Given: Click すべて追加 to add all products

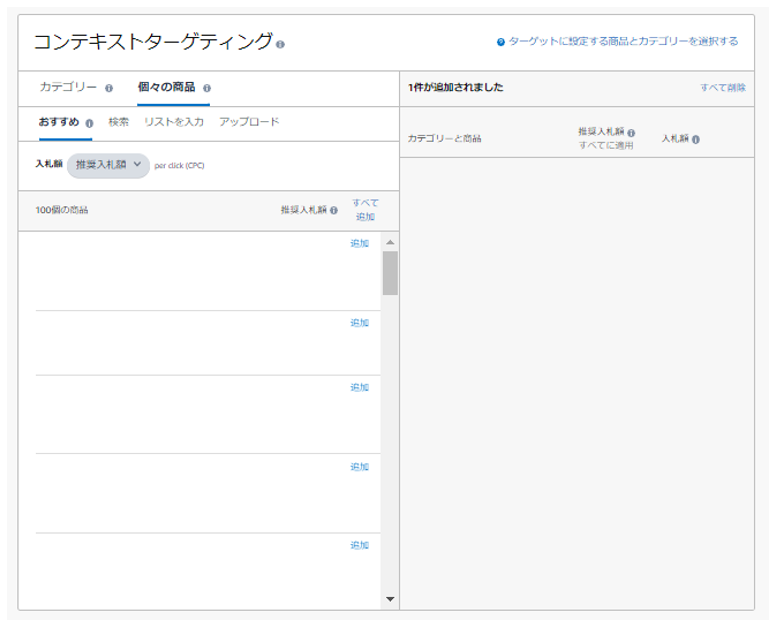Looking at the screenshot, I should [x=365, y=210].
